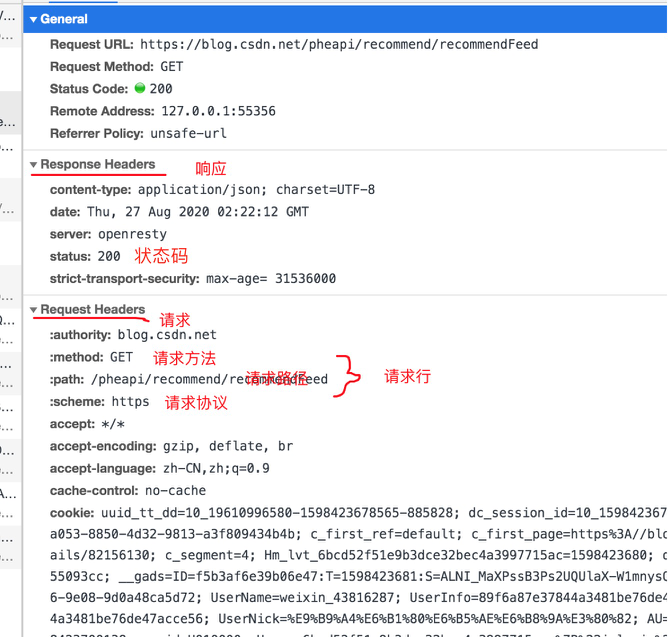Viewport: 668px width, 637px height.
Task: Select Referrer Policy value unsafe-url
Action: tap(188, 133)
